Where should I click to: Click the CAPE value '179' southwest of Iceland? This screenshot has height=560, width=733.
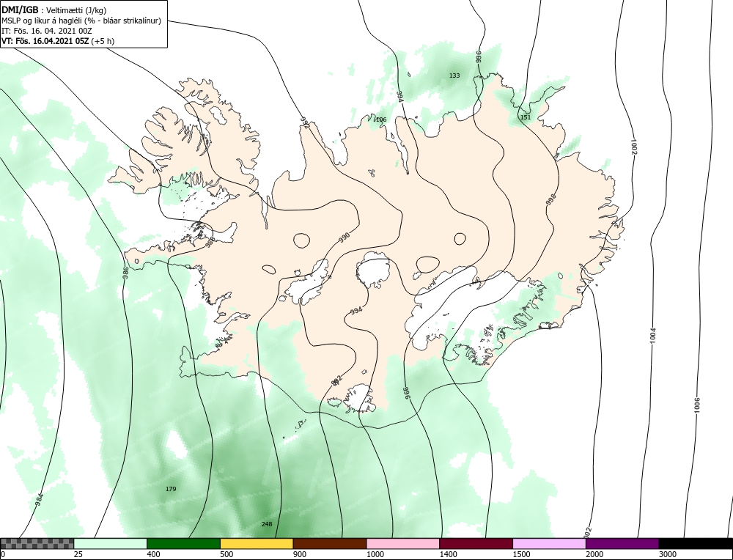pyautogui.click(x=171, y=489)
